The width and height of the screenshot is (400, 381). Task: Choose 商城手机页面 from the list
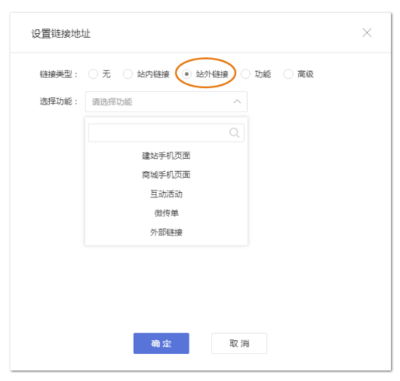coord(166,175)
